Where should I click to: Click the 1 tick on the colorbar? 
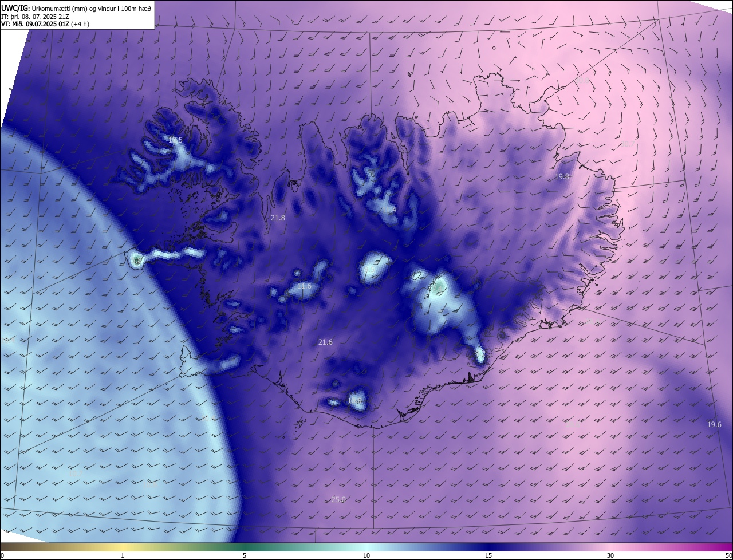click(123, 555)
